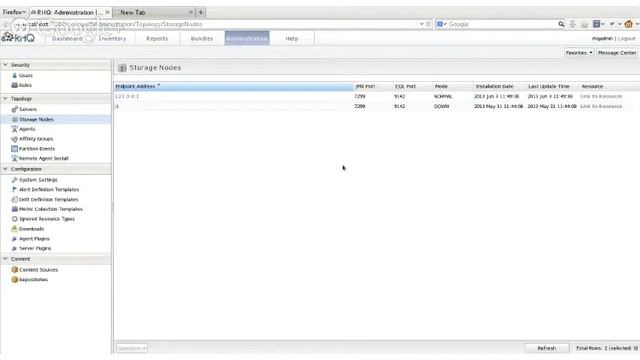This screenshot has width=640, height=360.
Task: Open the URL bar history dropdown arrow
Action: point(421,24)
